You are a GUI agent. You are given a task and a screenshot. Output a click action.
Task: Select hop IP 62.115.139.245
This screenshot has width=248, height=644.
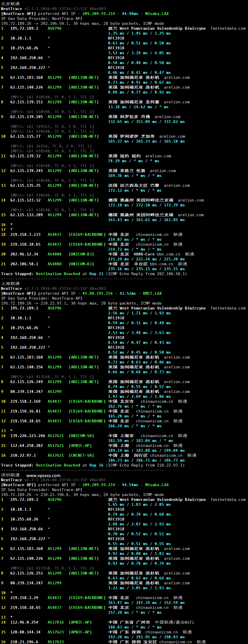[27, 171]
